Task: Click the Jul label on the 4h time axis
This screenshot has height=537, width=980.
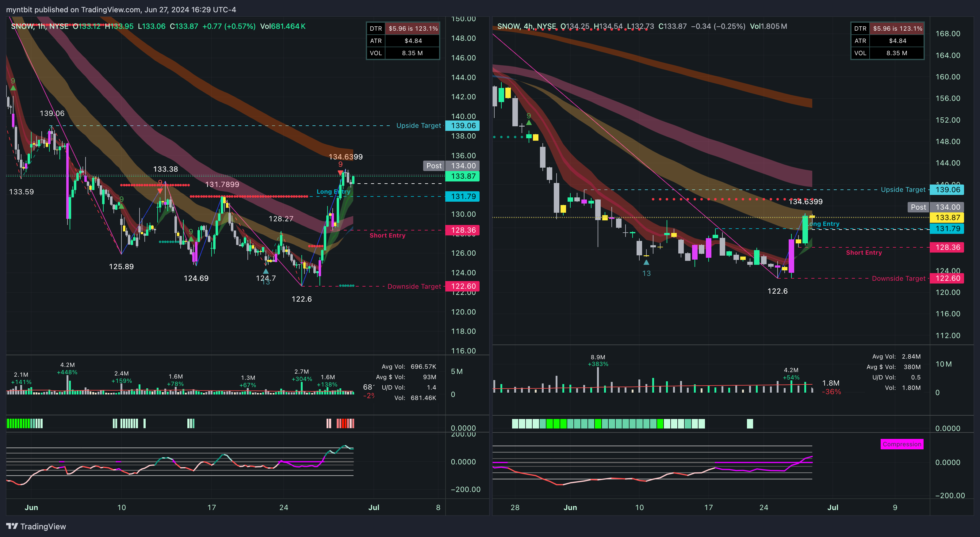Action: tap(833, 507)
